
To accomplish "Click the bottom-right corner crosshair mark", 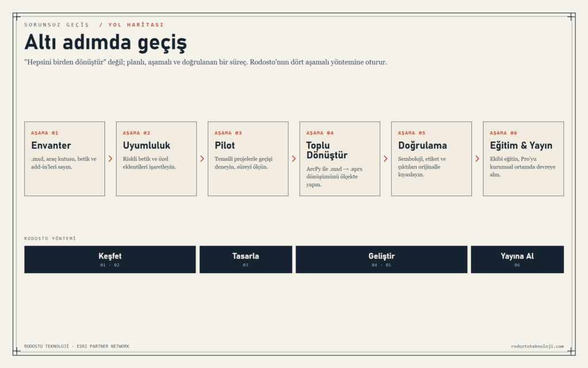I will point(571,351).
